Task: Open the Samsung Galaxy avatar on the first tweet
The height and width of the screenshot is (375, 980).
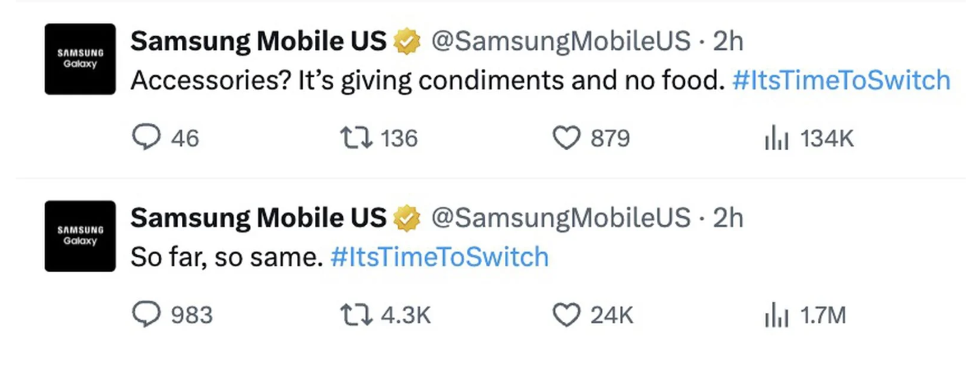Action: tap(80, 59)
